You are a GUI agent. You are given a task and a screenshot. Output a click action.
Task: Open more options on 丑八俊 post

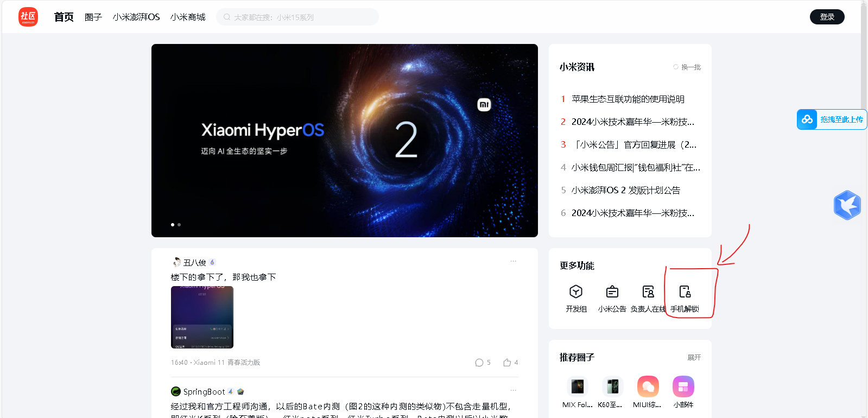[x=513, y=261]
